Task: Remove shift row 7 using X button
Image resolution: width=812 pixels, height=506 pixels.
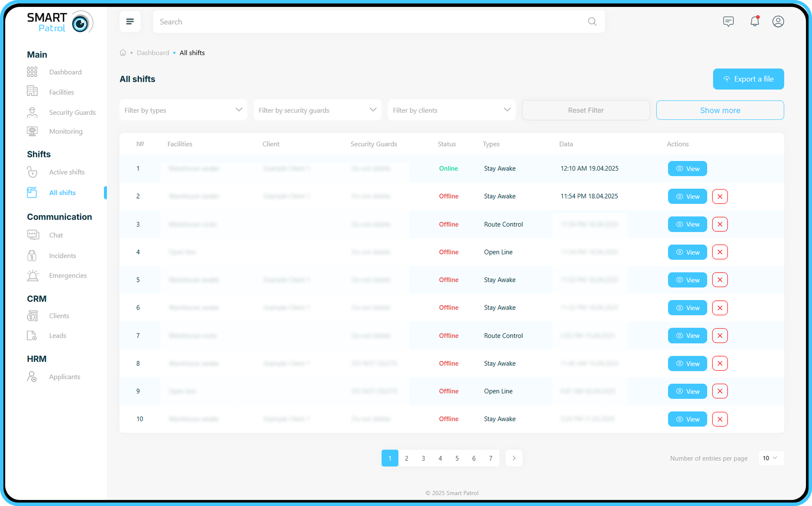Action: pyautogui.click(x=720, y=336)
